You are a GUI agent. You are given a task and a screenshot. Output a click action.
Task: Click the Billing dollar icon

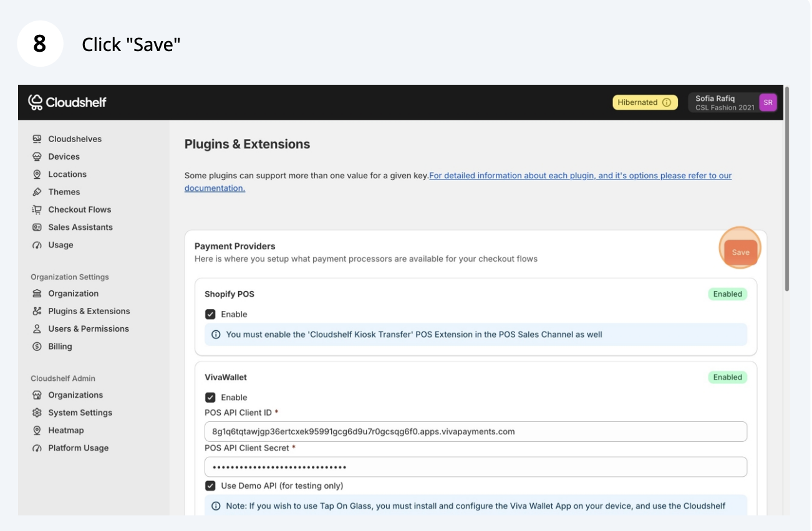click(x=37, y=347)
